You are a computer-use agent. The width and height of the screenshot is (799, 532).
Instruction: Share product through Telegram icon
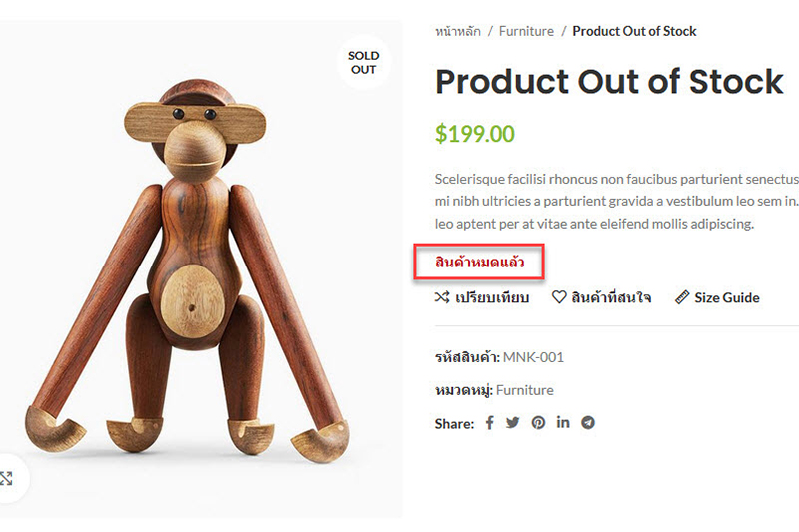coord(588,423)
